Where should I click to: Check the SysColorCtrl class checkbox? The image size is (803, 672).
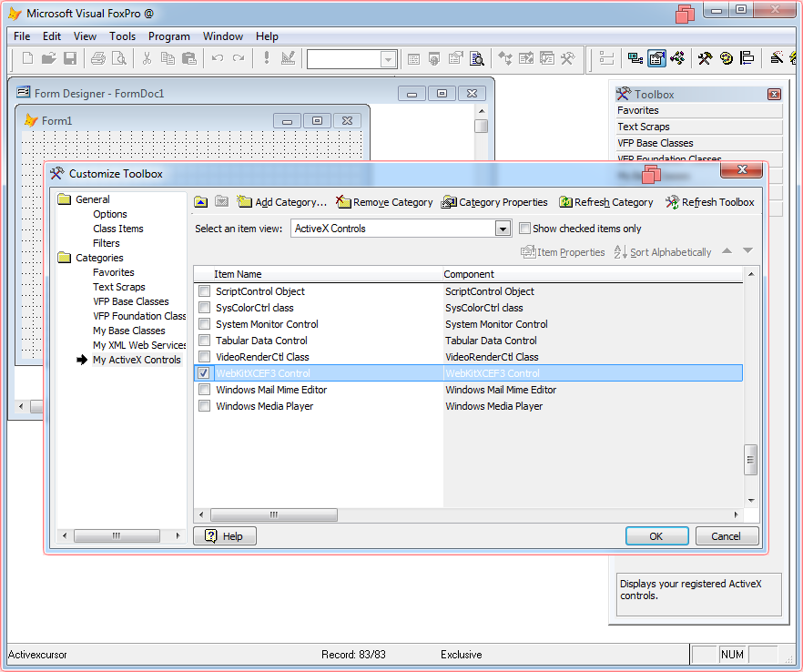pyautogui.click(x=204, y=308)
